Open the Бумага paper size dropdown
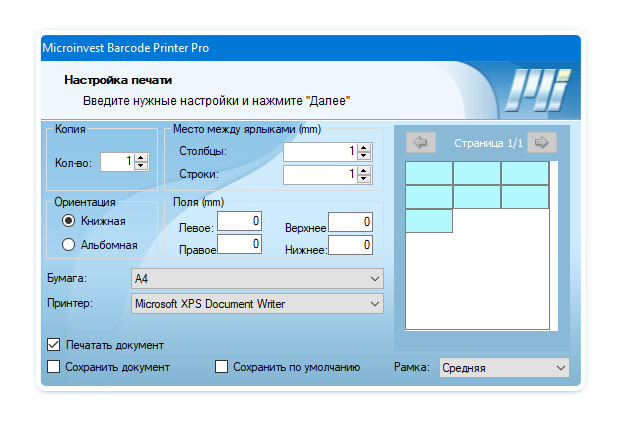Image resolution: width=620 pixels, height=423 pixels. pyautogui.click(x=257, y=277)
